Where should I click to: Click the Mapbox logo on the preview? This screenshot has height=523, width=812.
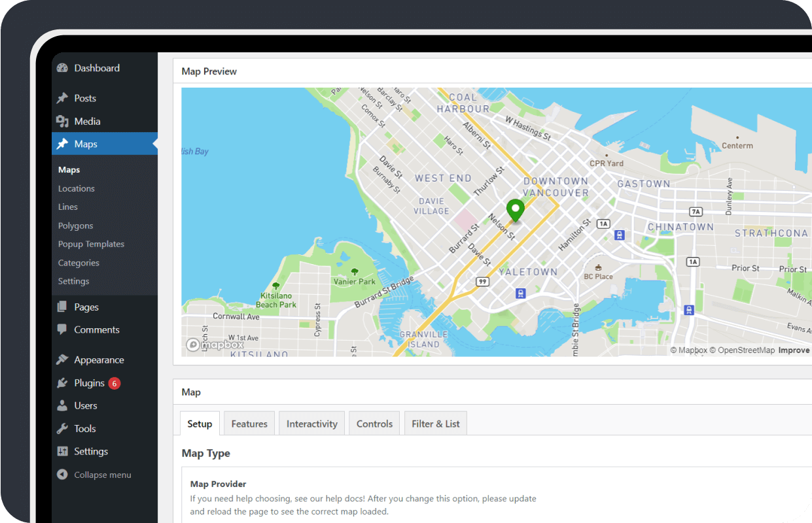tap(215, 345)
